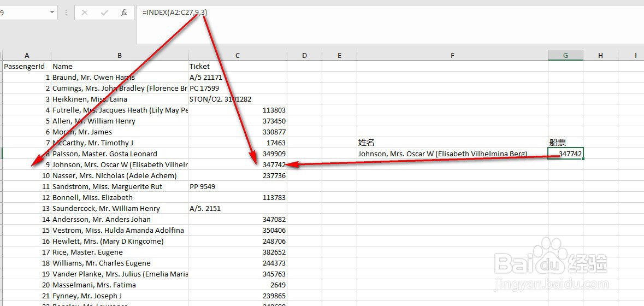Select cell with ticket 330877
This screenshot has width=644, height=306.
238,132
